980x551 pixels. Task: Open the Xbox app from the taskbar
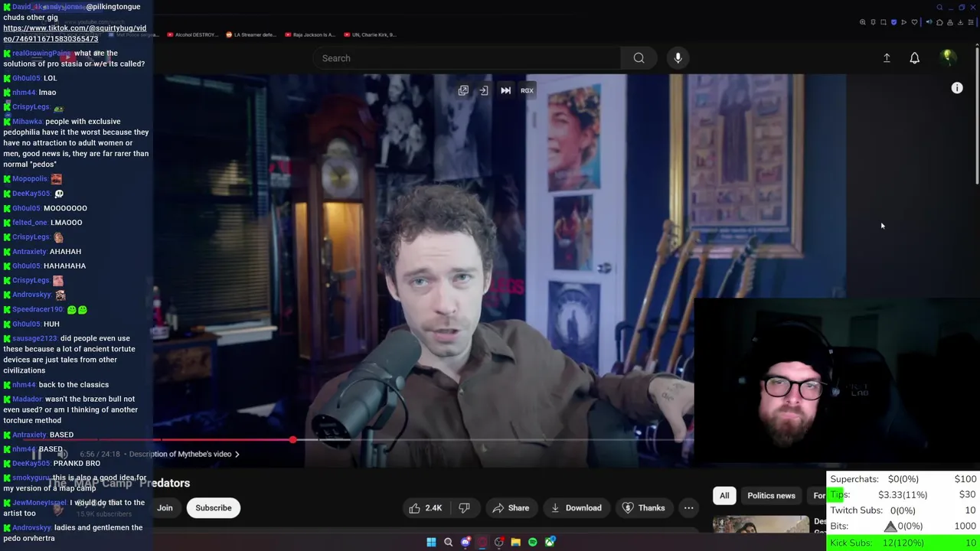click(x=550, y=542)
